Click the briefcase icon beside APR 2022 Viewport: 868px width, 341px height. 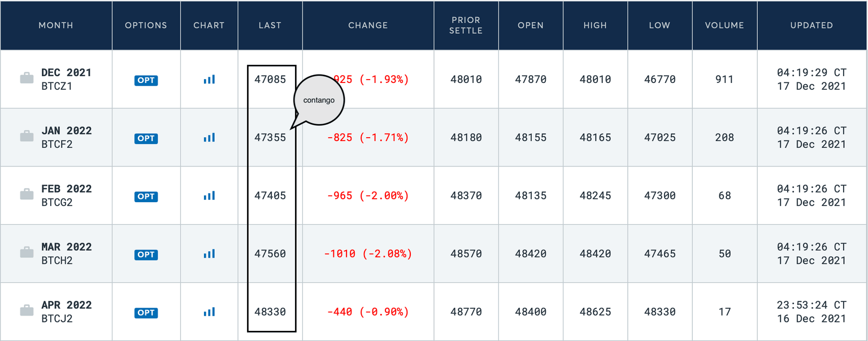27,311
